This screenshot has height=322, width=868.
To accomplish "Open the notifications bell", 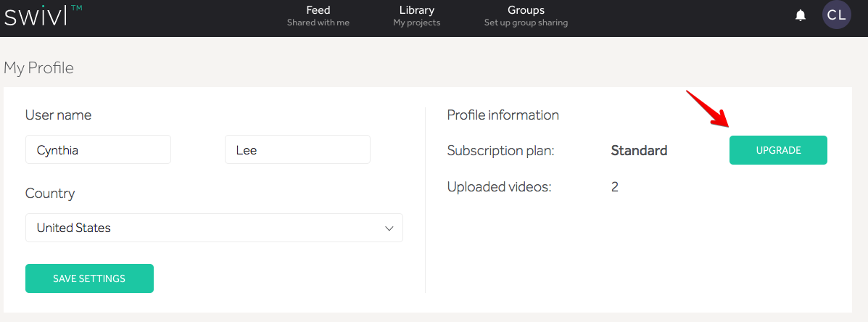I will (x=801, y=15).
